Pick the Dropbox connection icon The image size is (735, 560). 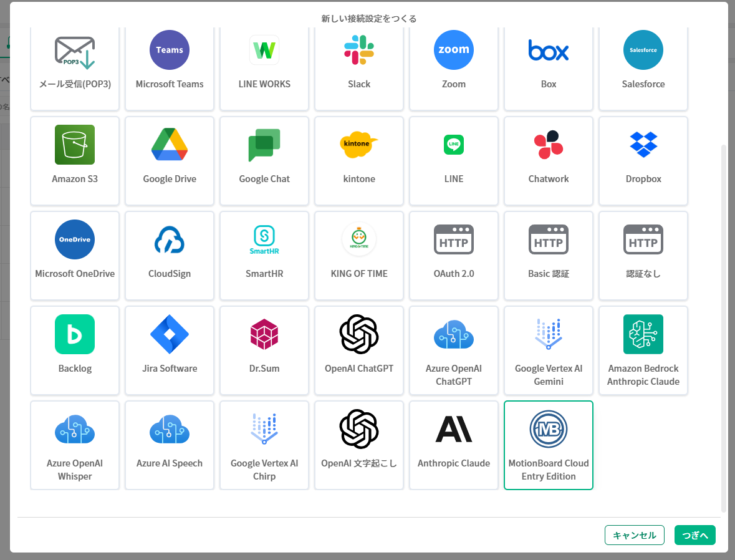click(x=643, y=145)
